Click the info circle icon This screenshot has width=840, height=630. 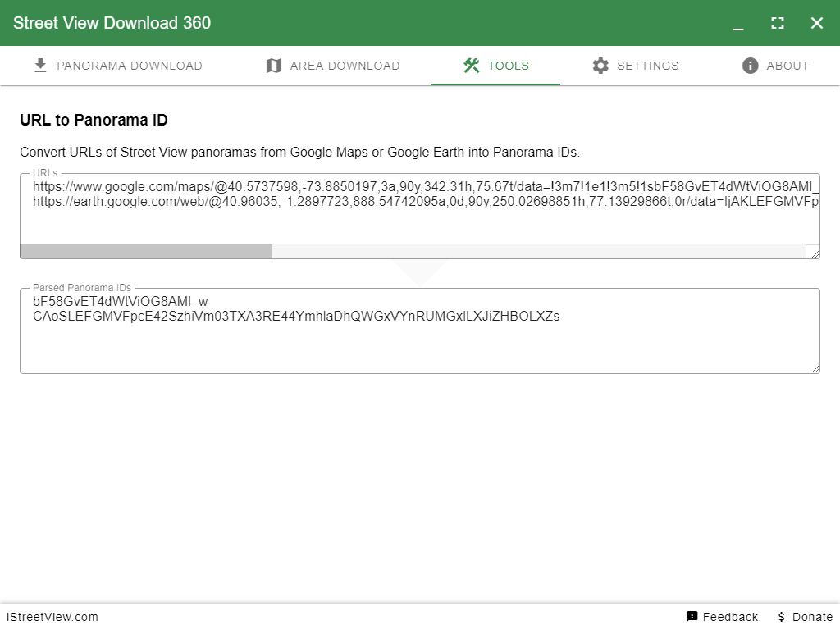click(x=750, y=66)
